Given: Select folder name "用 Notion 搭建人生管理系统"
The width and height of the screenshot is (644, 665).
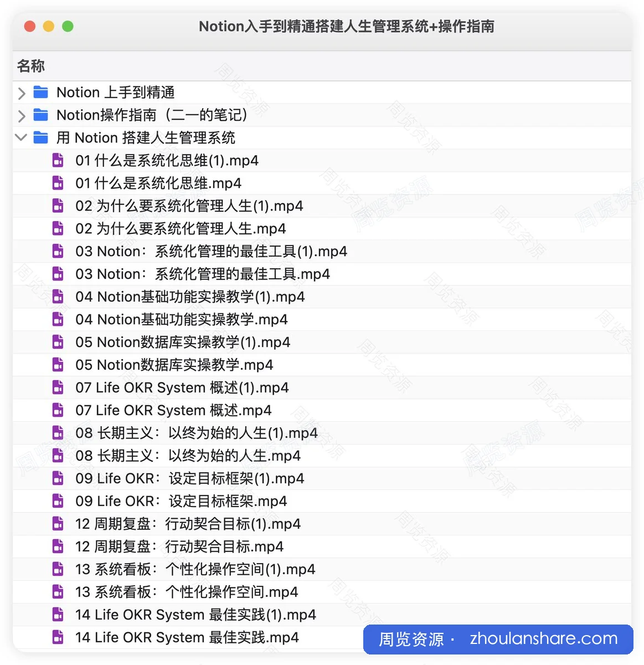Looking at the screenshot, I should [x=146, y=137].
